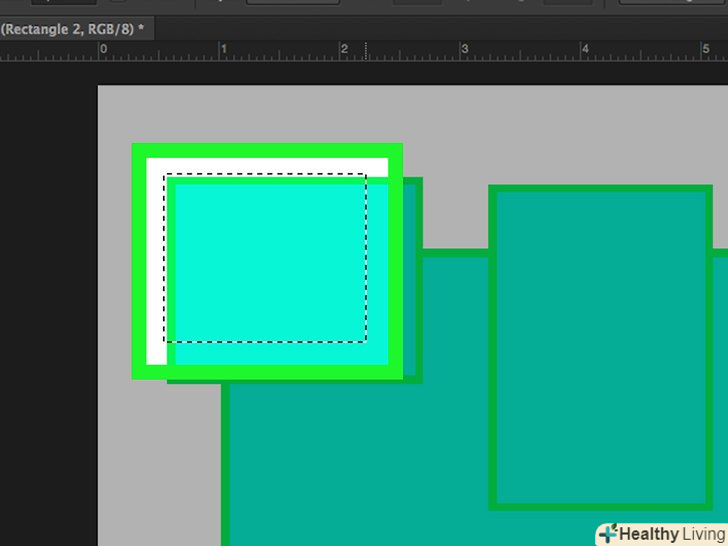Click the gray canvas area above the tall rectangle

(600, 135)
